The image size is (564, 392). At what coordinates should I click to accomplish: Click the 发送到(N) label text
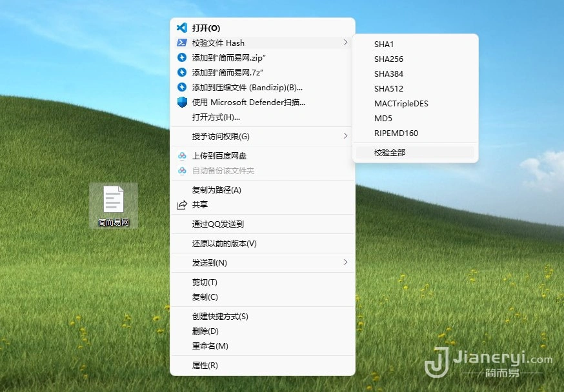click(209, 262)
